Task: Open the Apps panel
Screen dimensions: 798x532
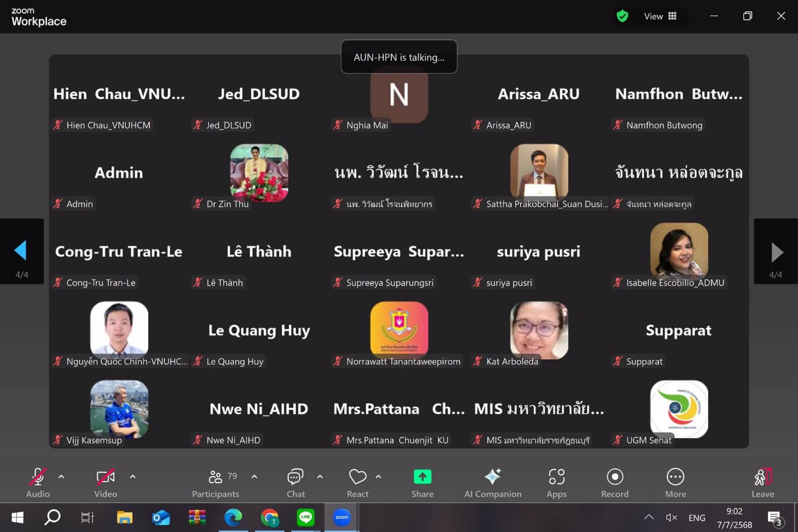Action: tap(556, 483)
